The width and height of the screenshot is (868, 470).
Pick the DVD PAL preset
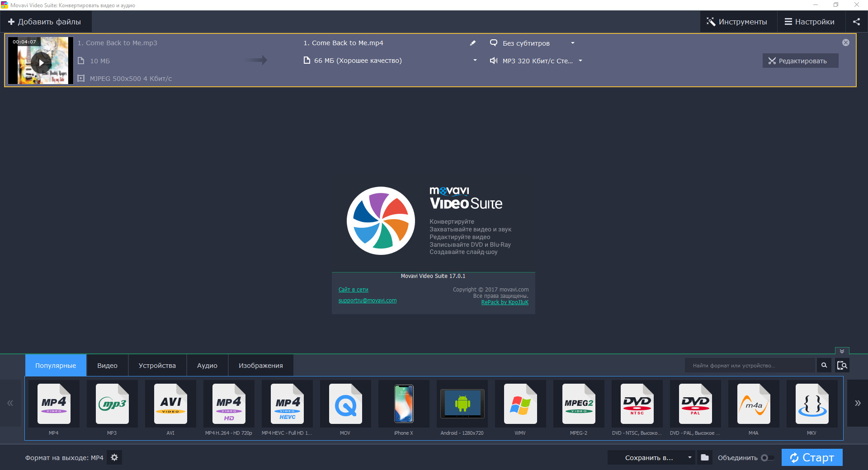(695, 404)
